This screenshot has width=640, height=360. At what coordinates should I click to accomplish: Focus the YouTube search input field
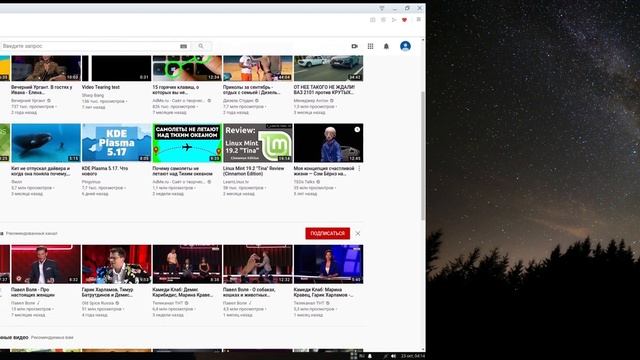click(x=90, y=46)
